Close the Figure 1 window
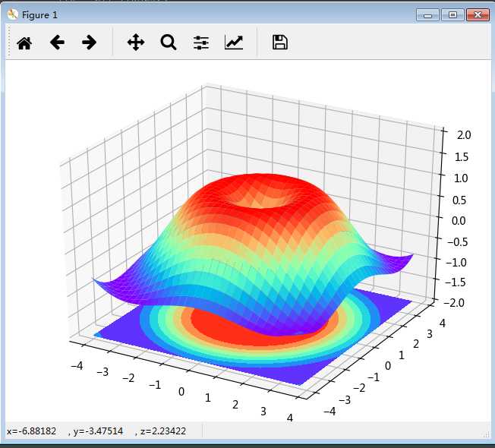This screenshot has width=495, height=448. [478, 15]
